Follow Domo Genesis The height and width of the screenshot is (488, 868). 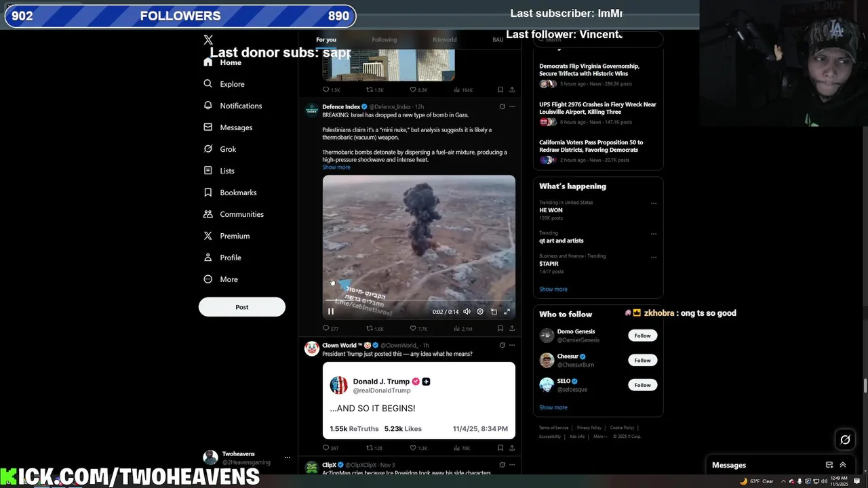(643, 335)
